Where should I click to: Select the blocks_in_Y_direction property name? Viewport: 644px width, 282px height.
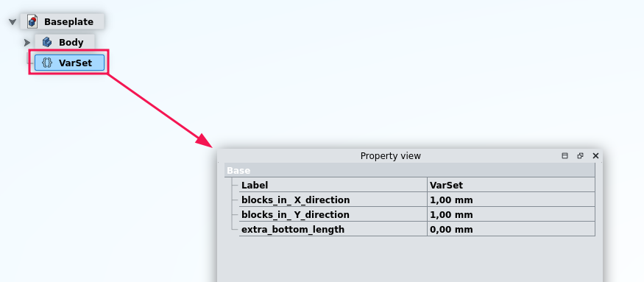pos(295,214)
